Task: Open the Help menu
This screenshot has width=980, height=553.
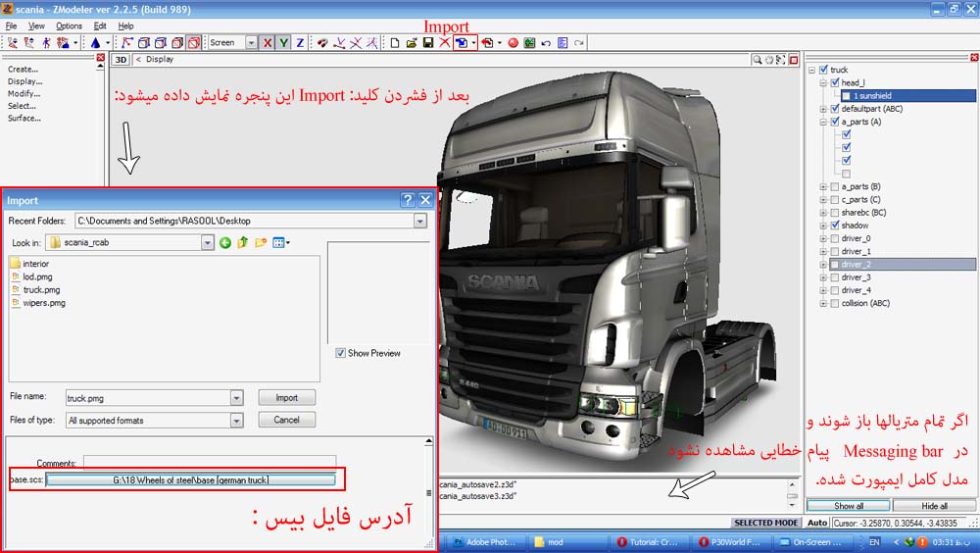Action: tap(125, 25)
